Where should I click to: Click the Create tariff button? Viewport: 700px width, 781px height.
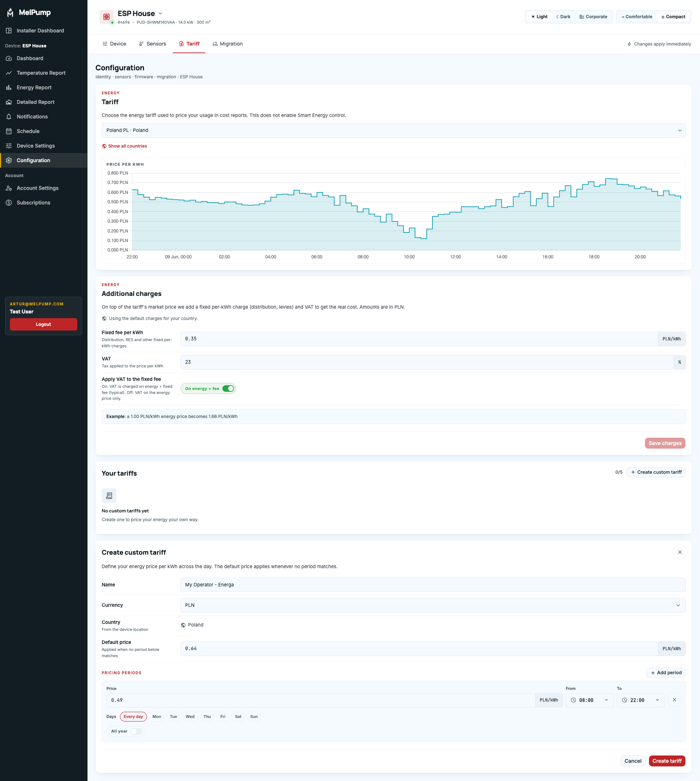667,761
